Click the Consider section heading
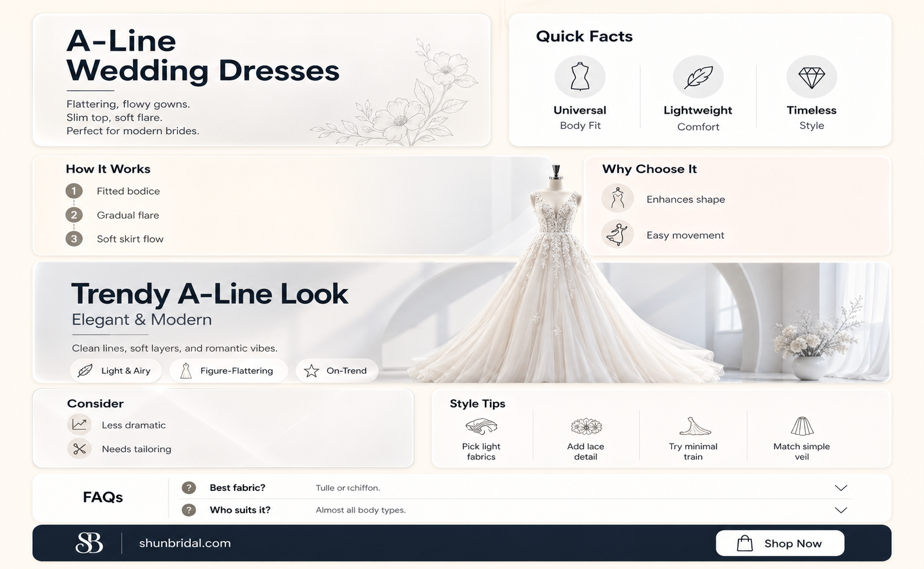The height and width of the screenshot is (569, 924). [x=95, y=404]
